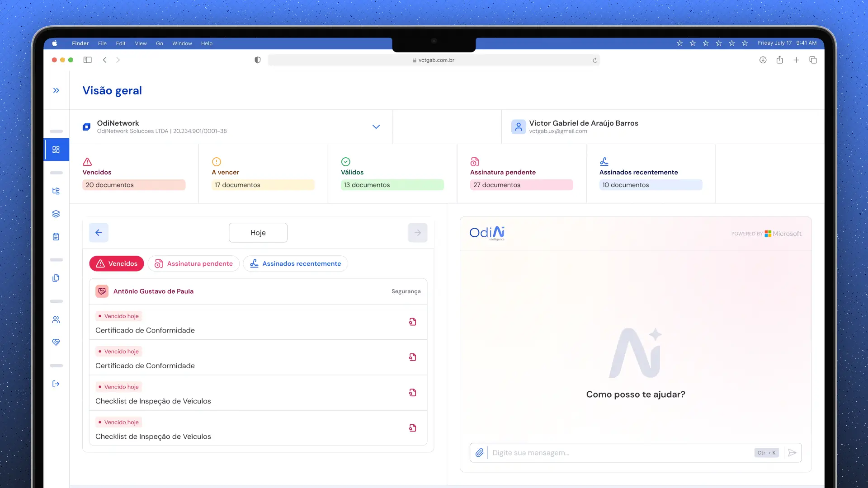
Task: Click the notepad icon in the sidebar
Action: coord(56,236)
